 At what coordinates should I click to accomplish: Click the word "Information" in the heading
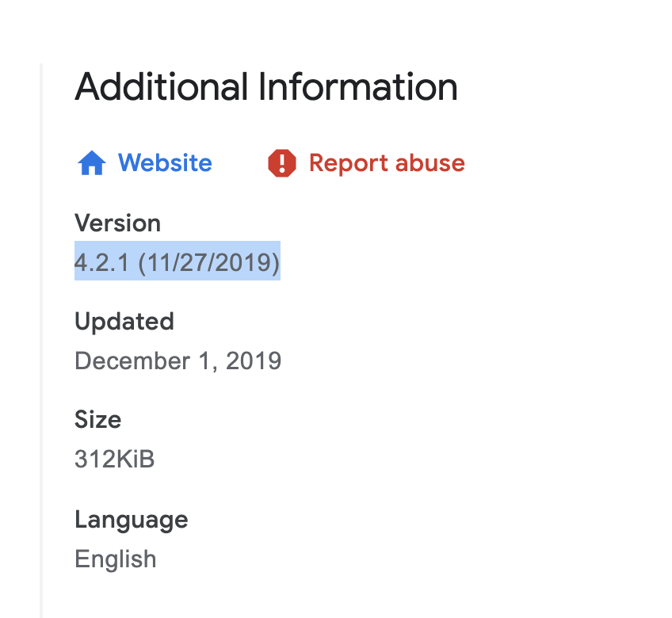coord(358,86)
